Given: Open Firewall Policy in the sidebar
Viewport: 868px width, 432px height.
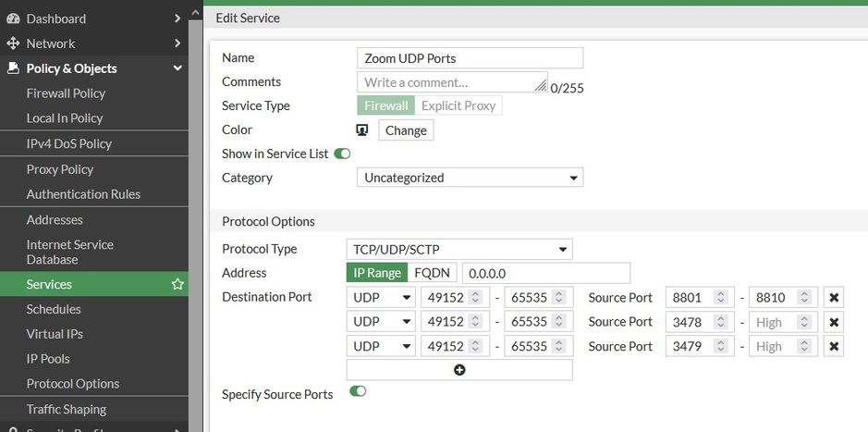Looking at the screenshot, I should (66, 93).
